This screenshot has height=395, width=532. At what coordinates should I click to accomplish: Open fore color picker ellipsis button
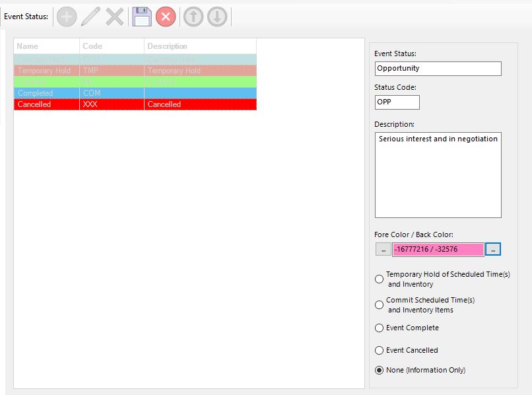click(383, 250)
